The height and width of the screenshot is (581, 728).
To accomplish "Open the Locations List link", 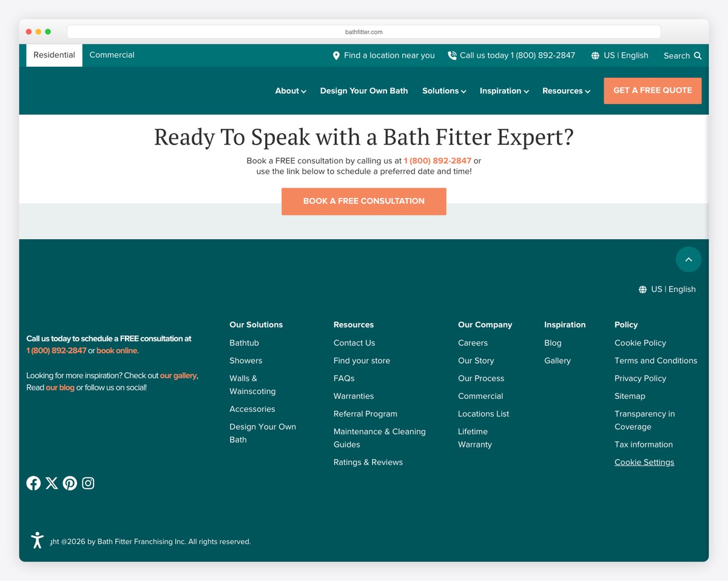I will click(x=484, y=414).
